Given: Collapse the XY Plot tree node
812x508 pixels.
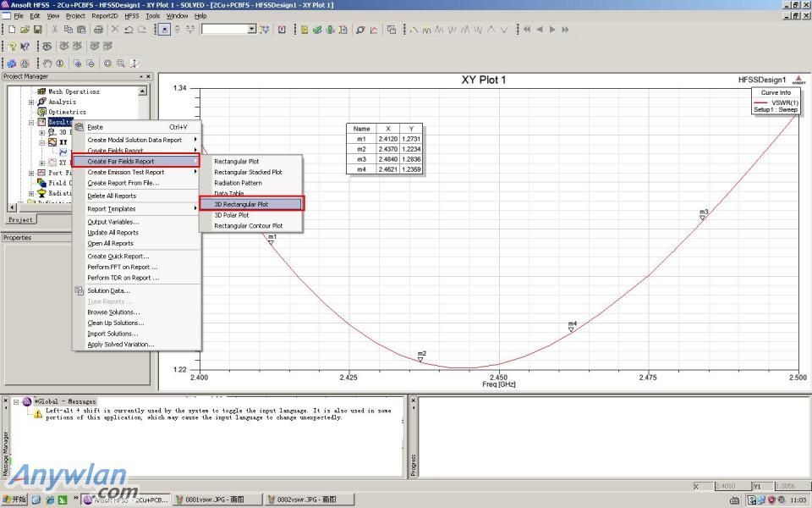Looking at the screenshot, I should (42, 142).
